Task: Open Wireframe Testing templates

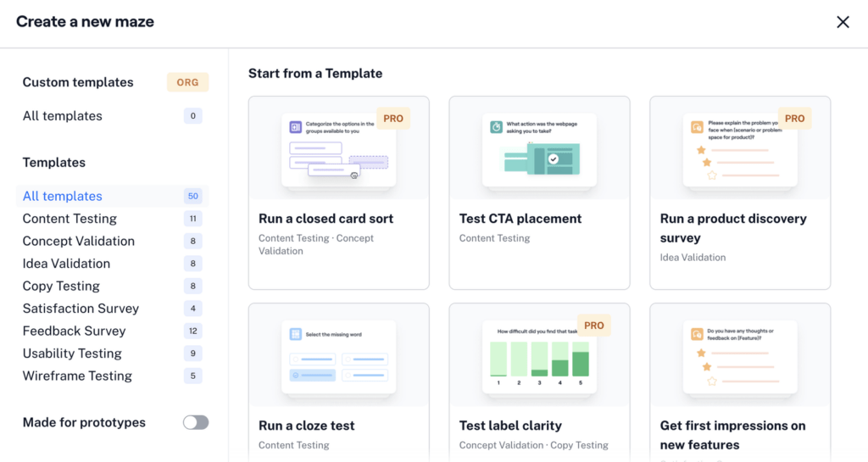Action: 77,376
